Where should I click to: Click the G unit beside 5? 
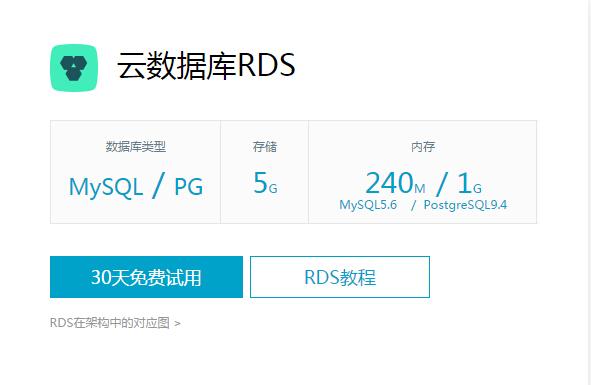tap(273, 189)
